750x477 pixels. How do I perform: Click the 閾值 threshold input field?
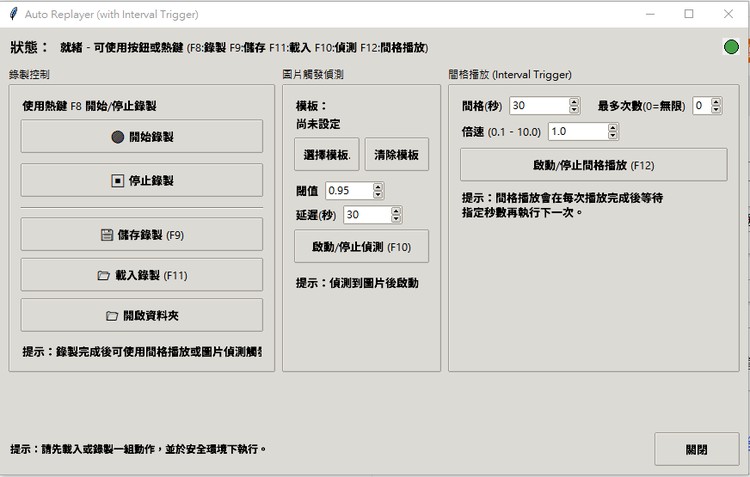click(x=348, y=190)
